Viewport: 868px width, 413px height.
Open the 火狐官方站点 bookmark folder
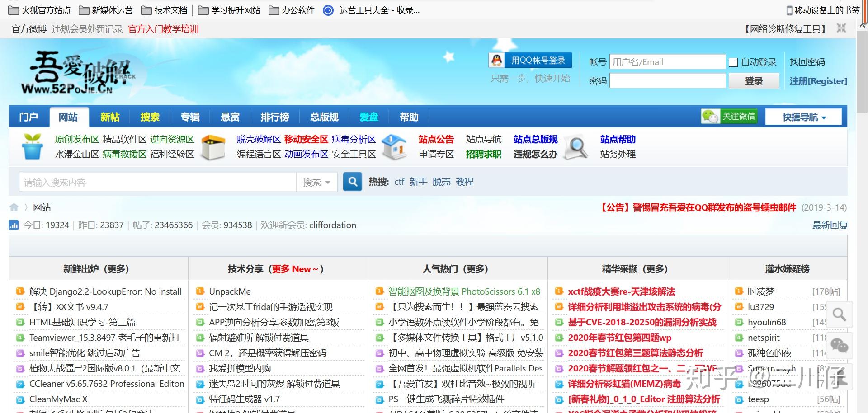[x=40, y=10]
